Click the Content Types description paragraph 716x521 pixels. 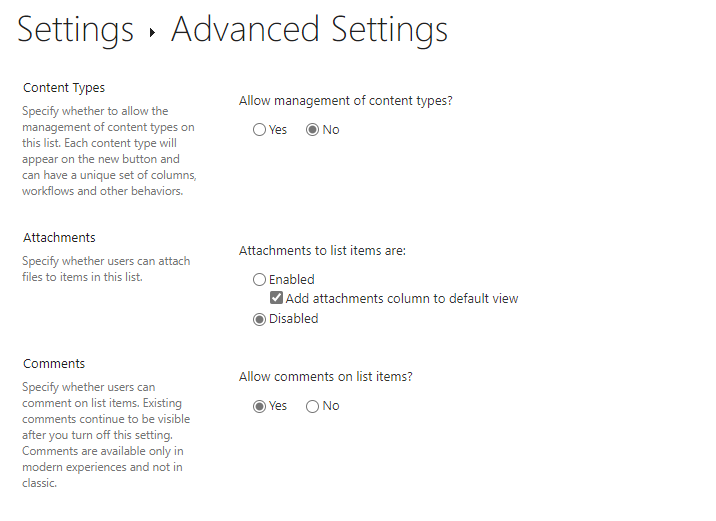(x=109, y=151)
